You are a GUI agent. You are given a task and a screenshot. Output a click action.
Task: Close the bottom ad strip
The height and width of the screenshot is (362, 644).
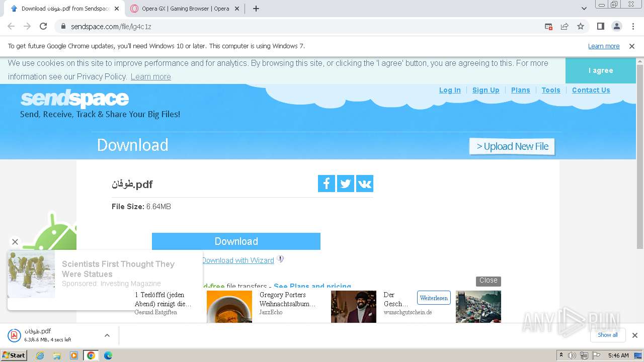(488, 281)
